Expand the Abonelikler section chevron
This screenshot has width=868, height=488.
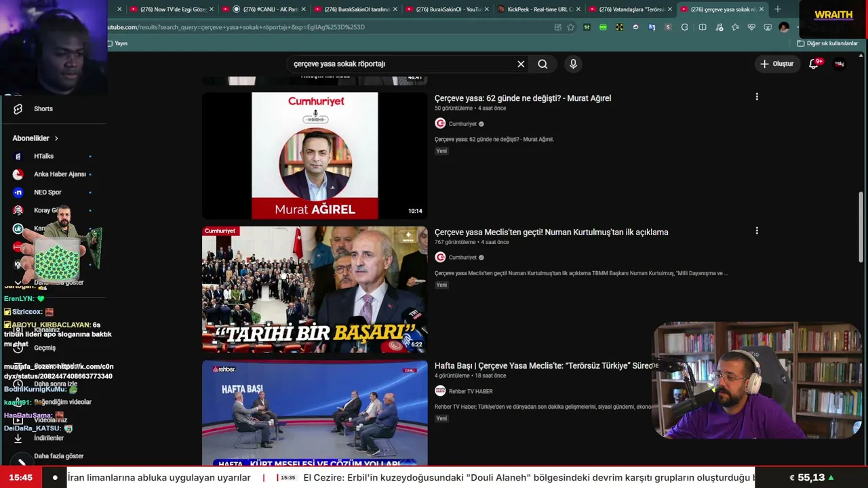coord(56,138)
